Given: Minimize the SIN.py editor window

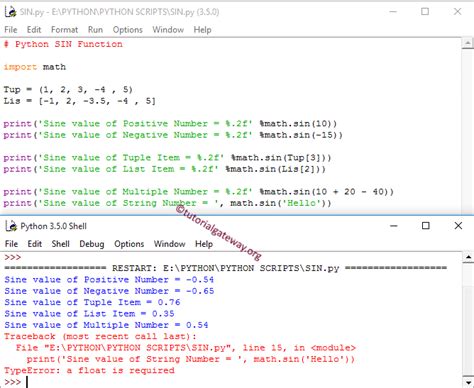Looking at the screenshot, I should point(393,12).
